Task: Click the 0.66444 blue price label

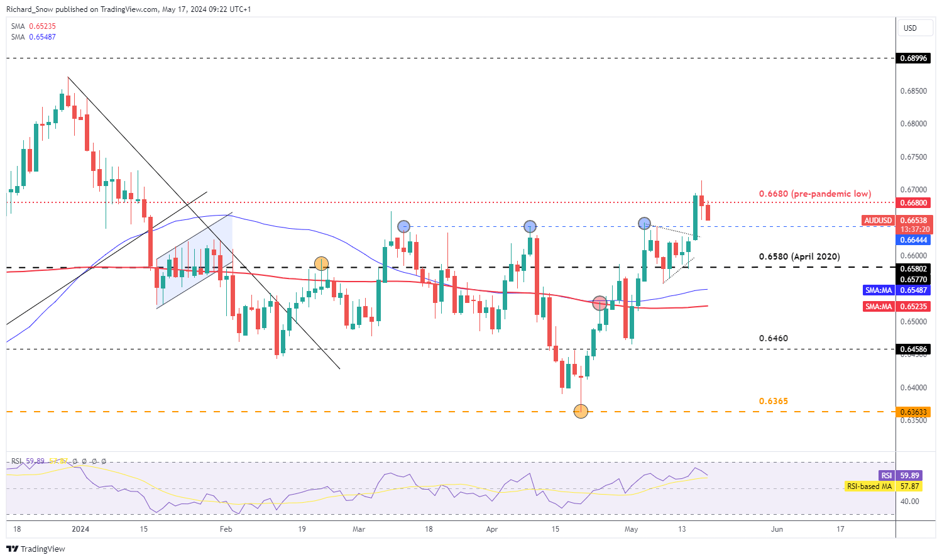Action: click(x=914, y=240)
